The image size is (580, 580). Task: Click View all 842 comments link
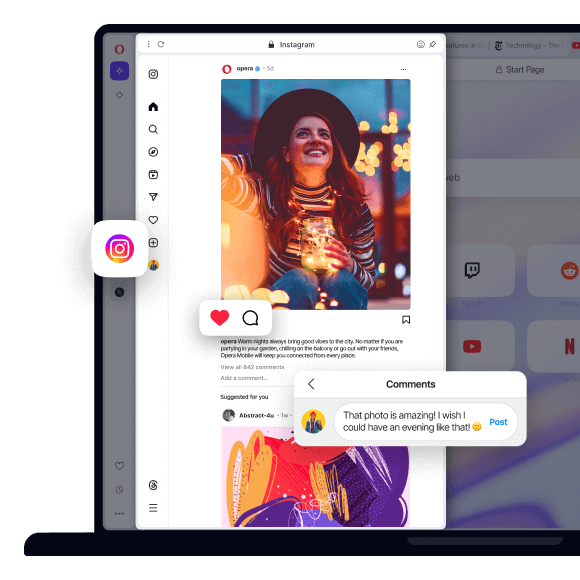click(x=252, y=367)
